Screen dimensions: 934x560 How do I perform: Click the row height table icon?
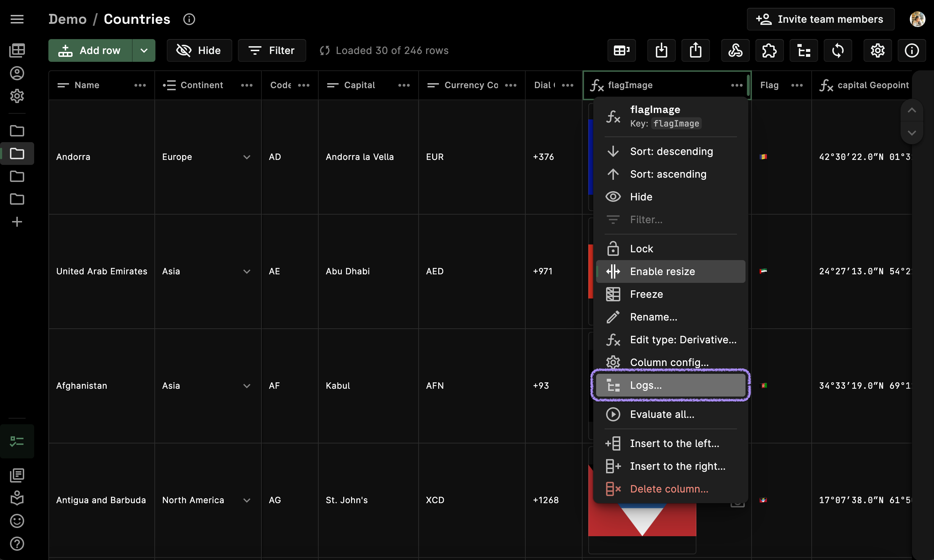click(621, 50)
